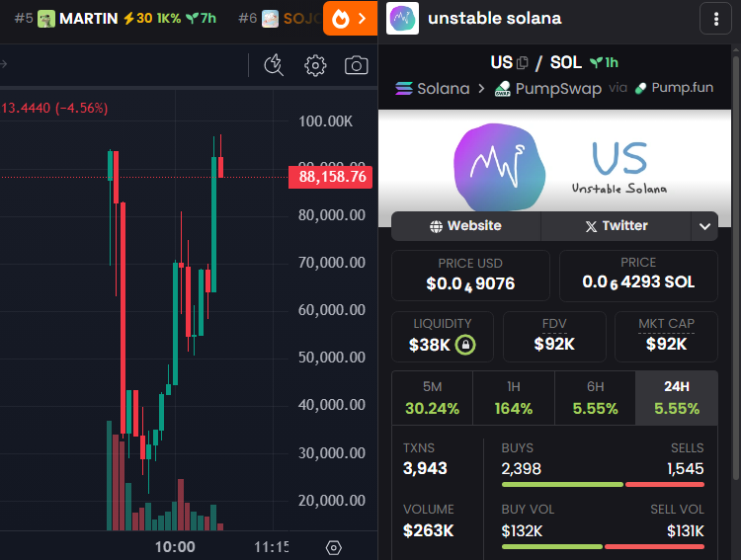The height and width of the screenshot is (560, 741).
Task: Open the #5 MARTIN trending token
Action: 116,19
